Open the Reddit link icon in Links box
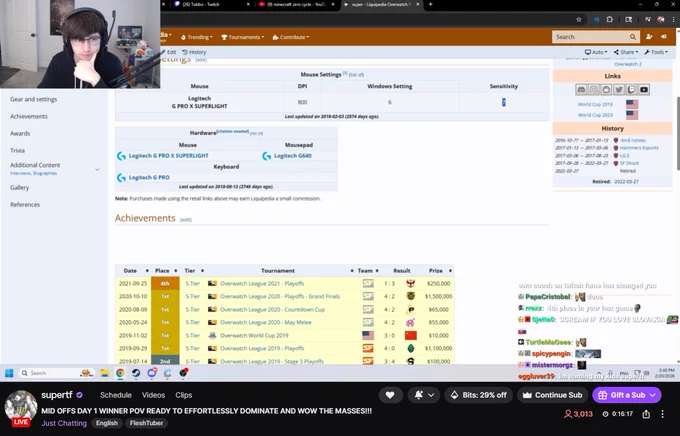This screenshot has height=436, width=680. [606, 90]
